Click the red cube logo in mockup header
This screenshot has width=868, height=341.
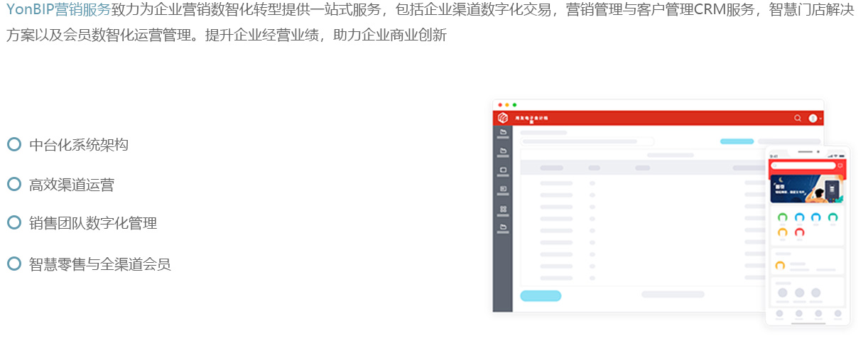[x=503, y=118]
